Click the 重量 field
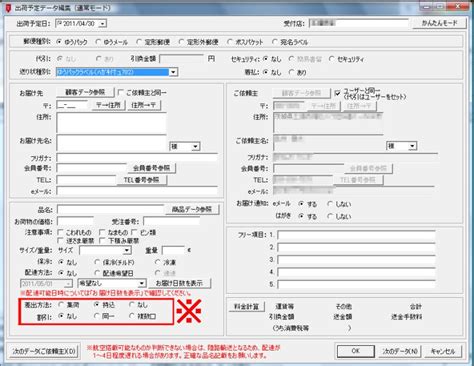The width and height of the screenshot is (474, 366). [173, 250]
